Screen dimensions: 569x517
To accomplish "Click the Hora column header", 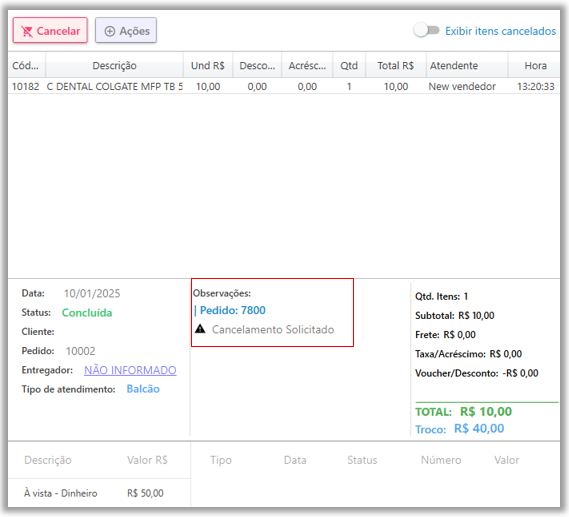I will [x=534, y=66].
